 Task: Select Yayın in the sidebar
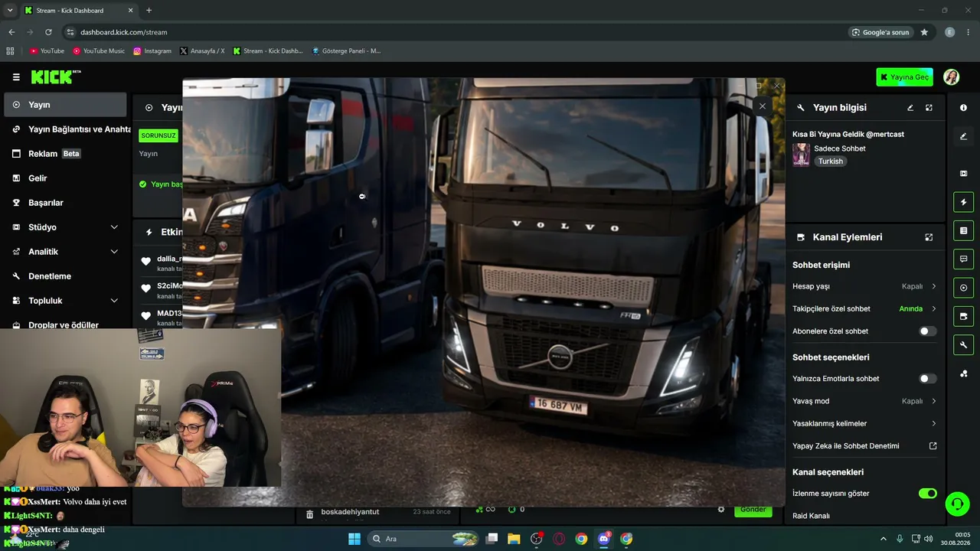point(65,105)
